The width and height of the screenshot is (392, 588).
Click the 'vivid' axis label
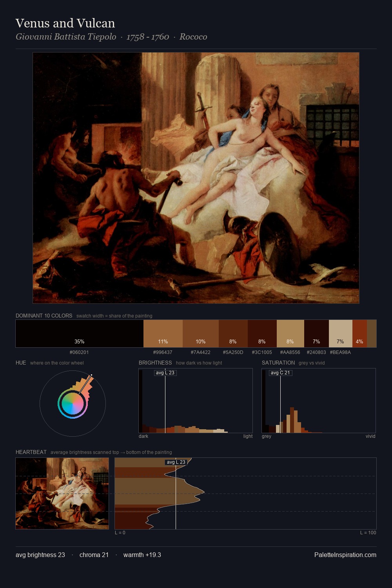click(370, 436)
